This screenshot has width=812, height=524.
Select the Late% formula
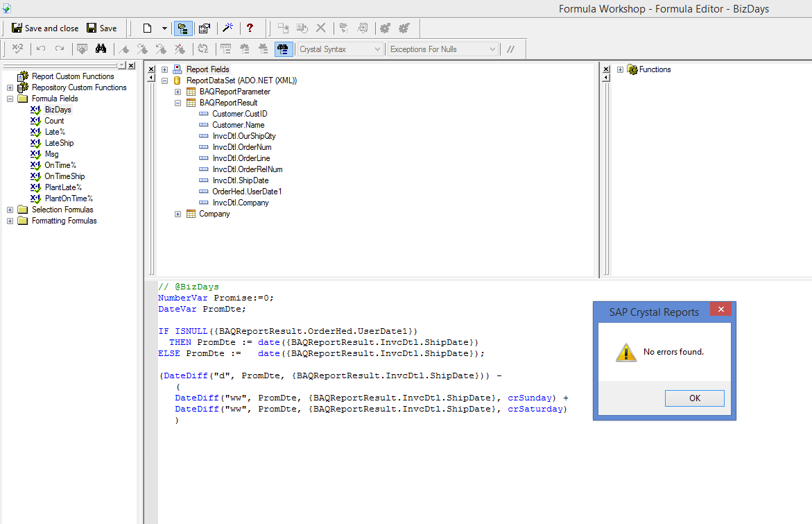click(55, 132)
